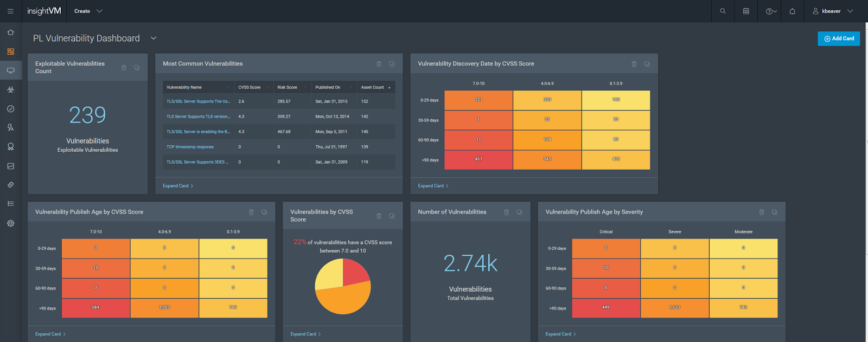The image size is (868, 342).
Task: Open Reports from the chart sidebar icon
Action: pos(10,166)
